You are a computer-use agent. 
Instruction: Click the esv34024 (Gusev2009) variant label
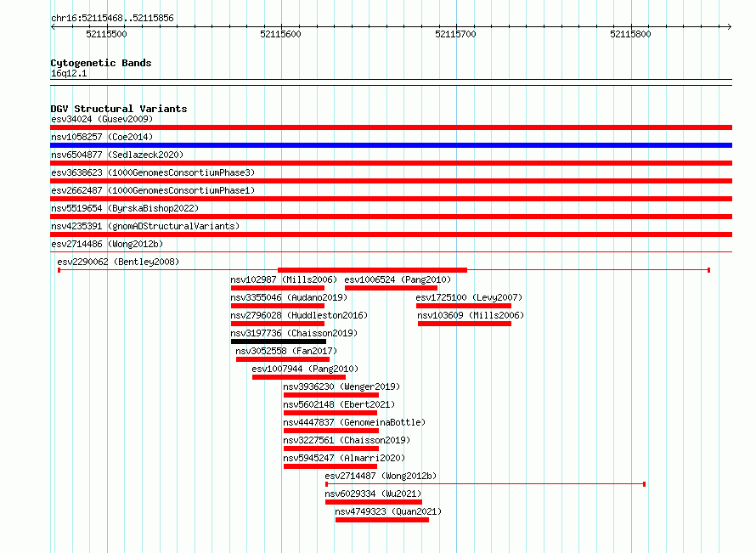tap(102, 119)
